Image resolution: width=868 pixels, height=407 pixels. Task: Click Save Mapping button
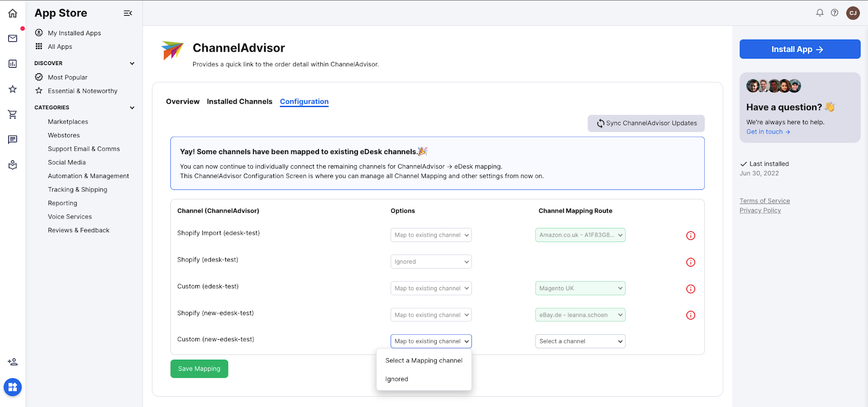199,369
